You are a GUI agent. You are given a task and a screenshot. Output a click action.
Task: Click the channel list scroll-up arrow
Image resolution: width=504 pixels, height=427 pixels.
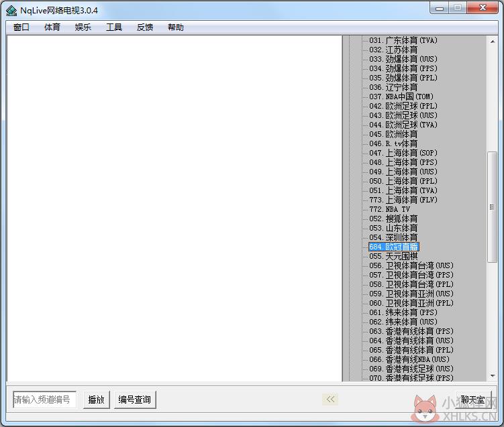coord(493,41)
